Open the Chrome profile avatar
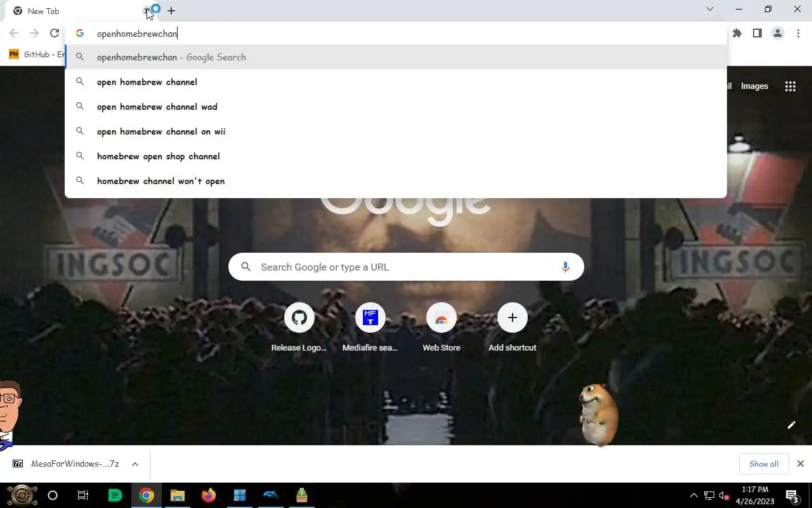The width and height of the screenshot is (812, 508). pos(778,34)
